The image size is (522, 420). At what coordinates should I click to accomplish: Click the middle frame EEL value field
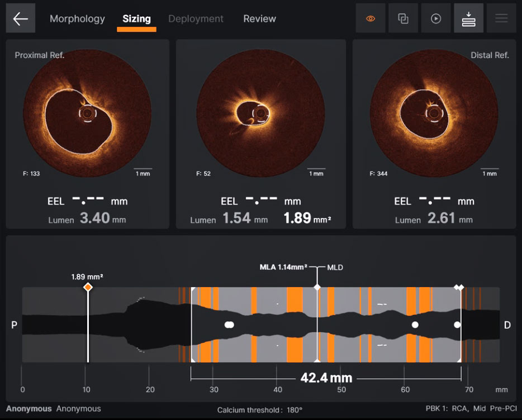pyautogui.click(x=262, y=201)
